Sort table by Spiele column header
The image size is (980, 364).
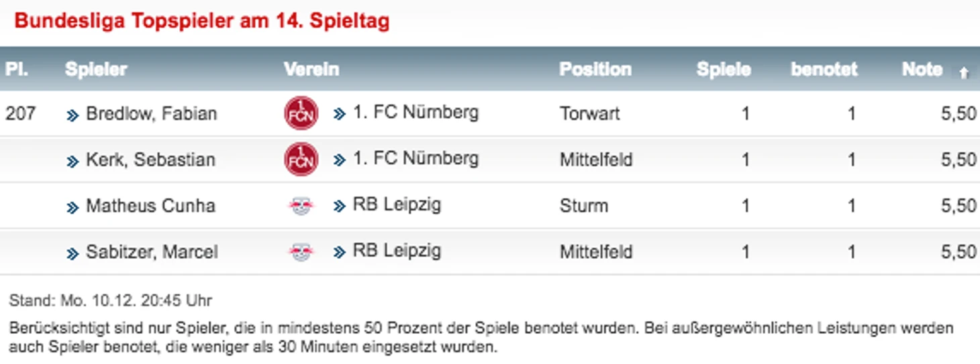[x=724, y=69]
